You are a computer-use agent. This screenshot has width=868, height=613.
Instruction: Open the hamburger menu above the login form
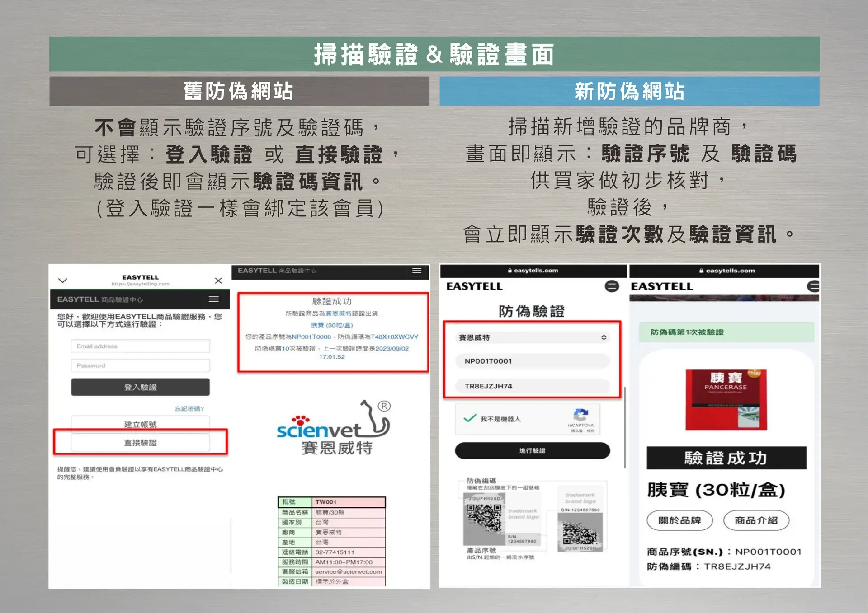coord(214,299)
